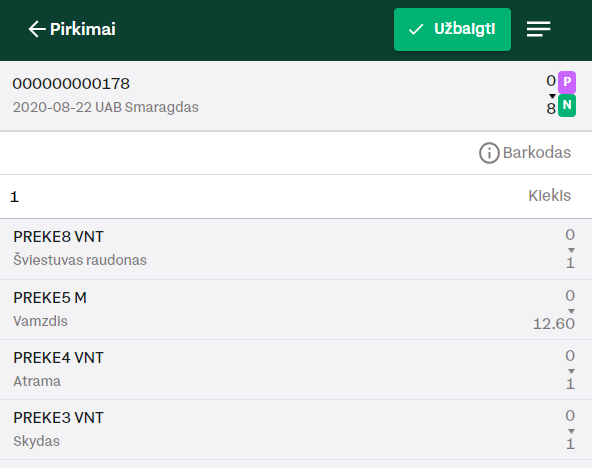
Task: Click the checkmark icon on Užbaigti
Action: tap(416, 29)
